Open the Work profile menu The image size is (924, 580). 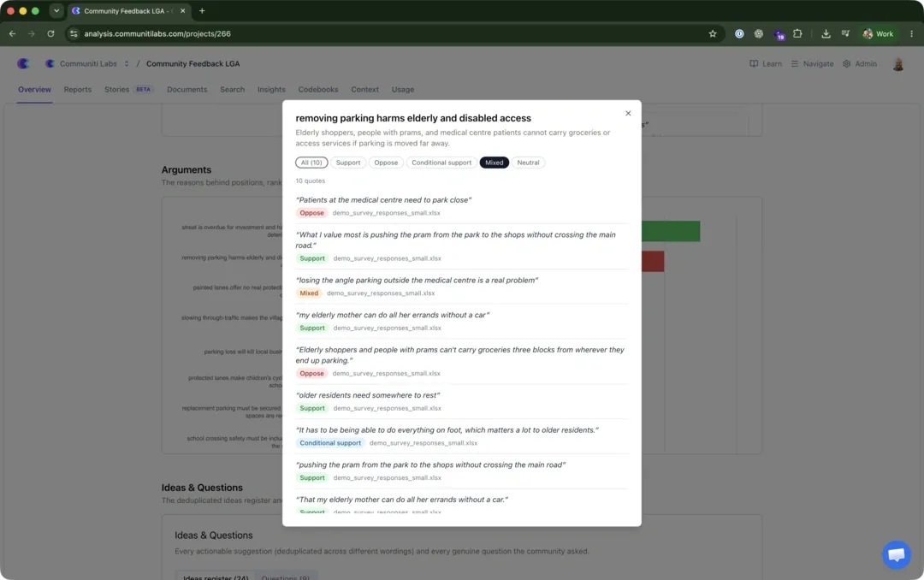878,33
